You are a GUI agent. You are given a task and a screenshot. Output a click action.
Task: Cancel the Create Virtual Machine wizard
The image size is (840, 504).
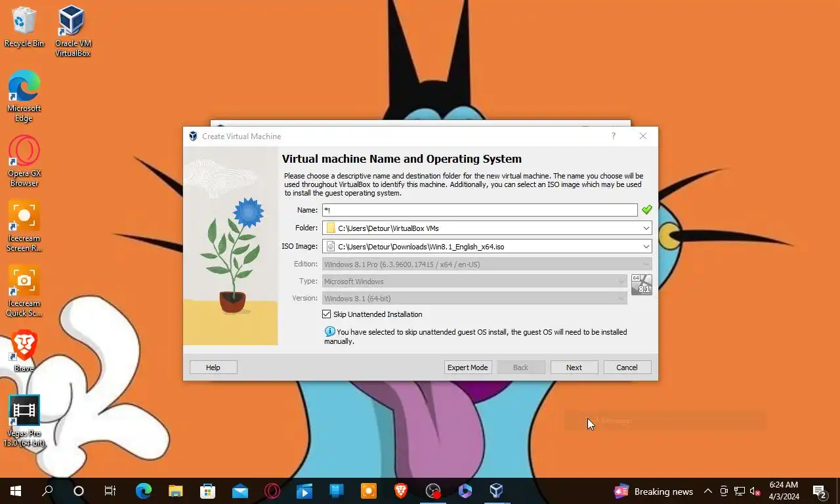coord(627,367)
